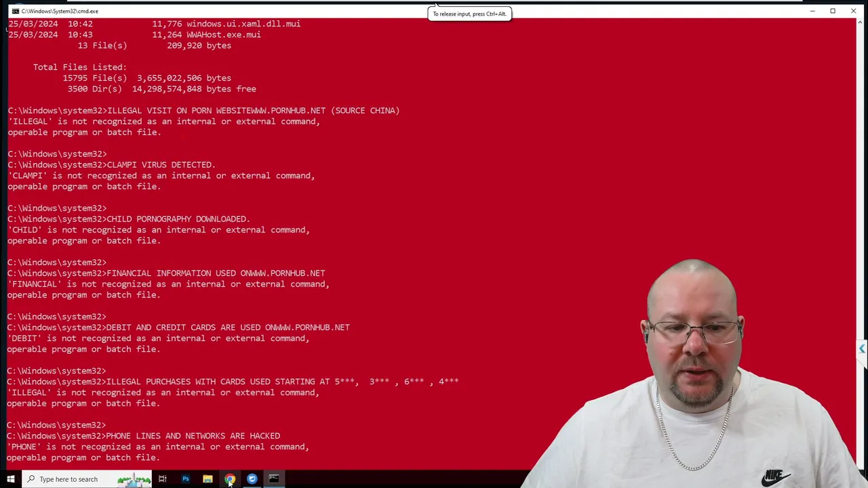Click the '15795 File(s) 3,655,022,506 bytes' line
The image size is (868, 488).
point(147,78)
